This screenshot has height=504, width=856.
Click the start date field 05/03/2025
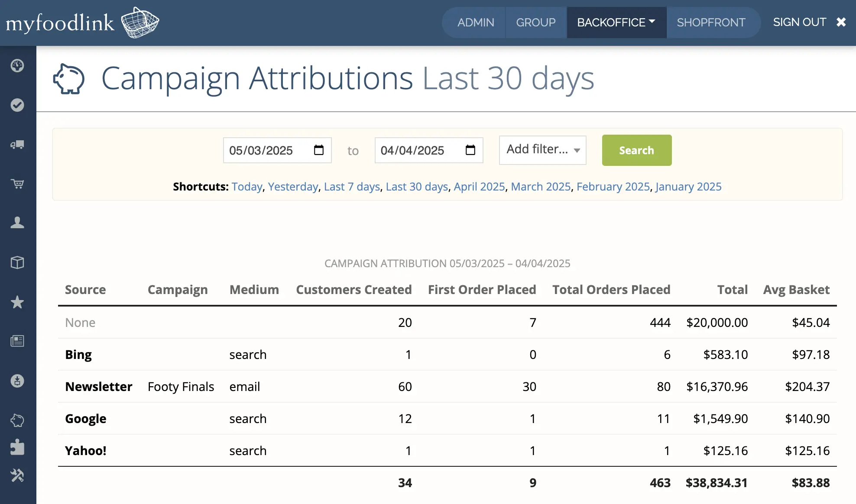277,150
